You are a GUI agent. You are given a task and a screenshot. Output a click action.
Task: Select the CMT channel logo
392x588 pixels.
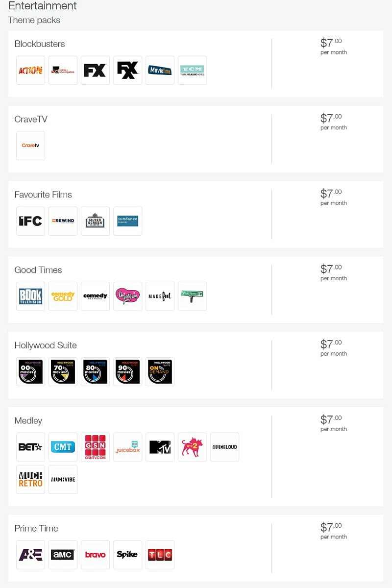(63, 447)
